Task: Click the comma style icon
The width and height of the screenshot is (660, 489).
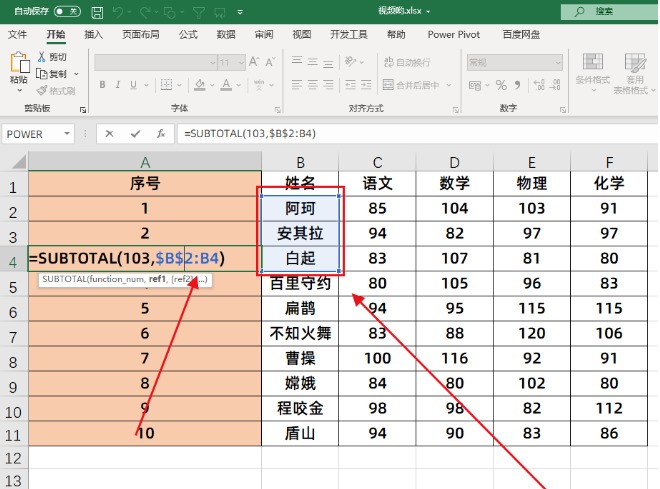Action: point(517,85)
